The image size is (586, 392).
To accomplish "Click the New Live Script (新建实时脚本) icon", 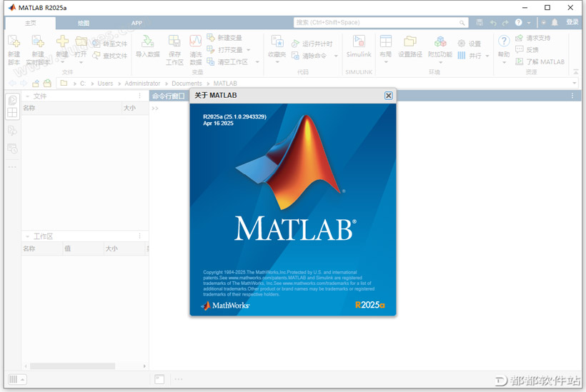I will (38, 41).
